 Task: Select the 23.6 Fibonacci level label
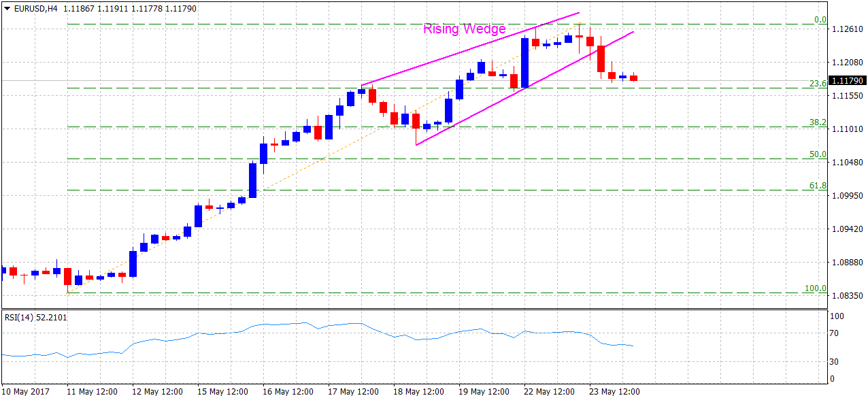tap(817, 84)
